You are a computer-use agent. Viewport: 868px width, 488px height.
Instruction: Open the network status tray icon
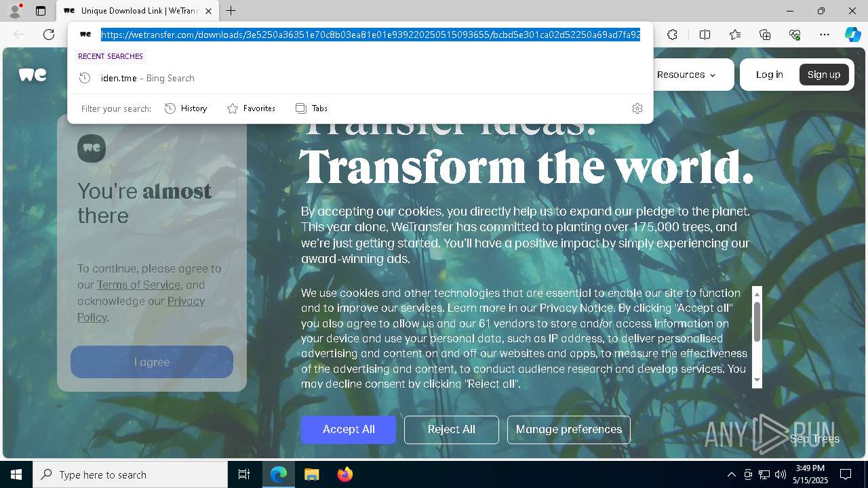click(x=764, y=474)
